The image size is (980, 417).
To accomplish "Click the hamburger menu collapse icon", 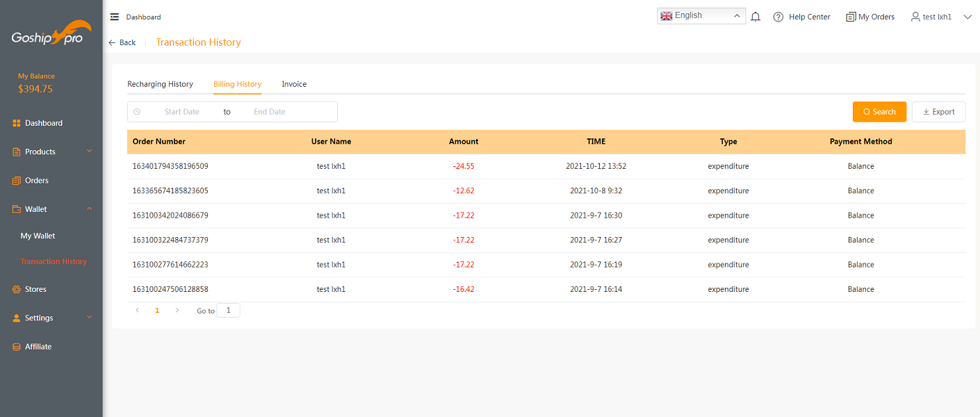I will tap(115, 17).
